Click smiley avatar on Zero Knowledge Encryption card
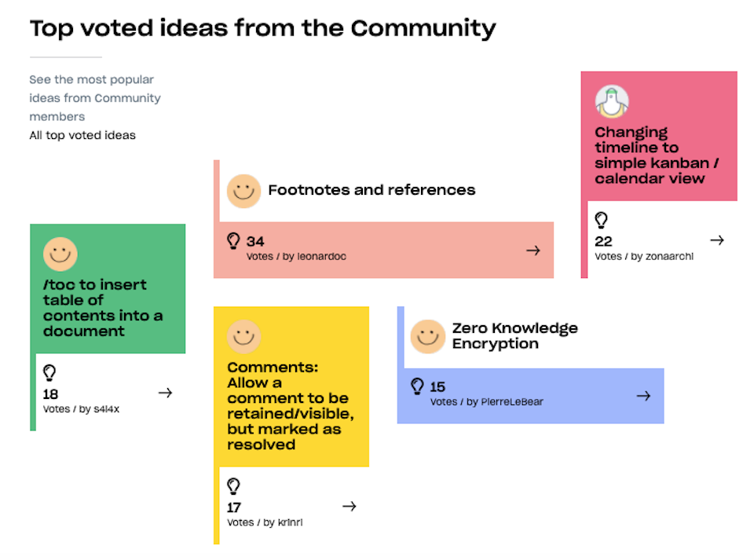 [x=428, y=336]
